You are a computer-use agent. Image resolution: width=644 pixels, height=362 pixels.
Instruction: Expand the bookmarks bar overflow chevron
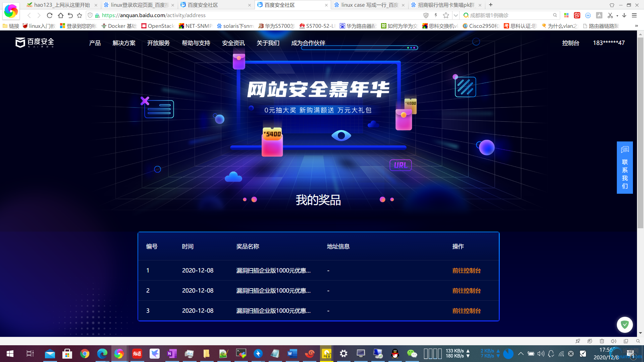click(636, 26)
